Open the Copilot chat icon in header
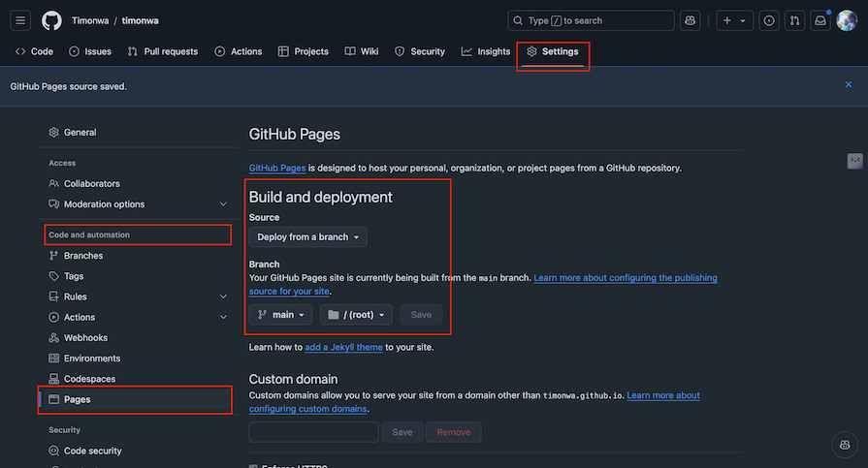868x468 pixels. click(x=690, y=20)
